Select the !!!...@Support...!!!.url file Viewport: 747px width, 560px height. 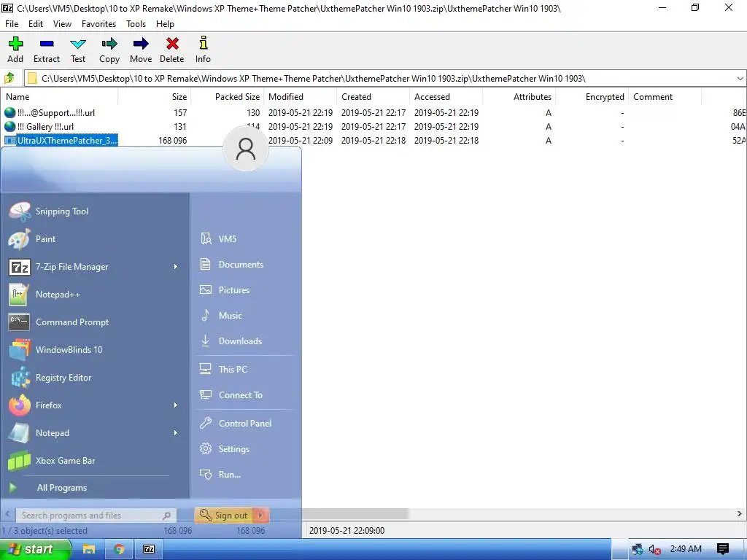(x=56, y=113)
